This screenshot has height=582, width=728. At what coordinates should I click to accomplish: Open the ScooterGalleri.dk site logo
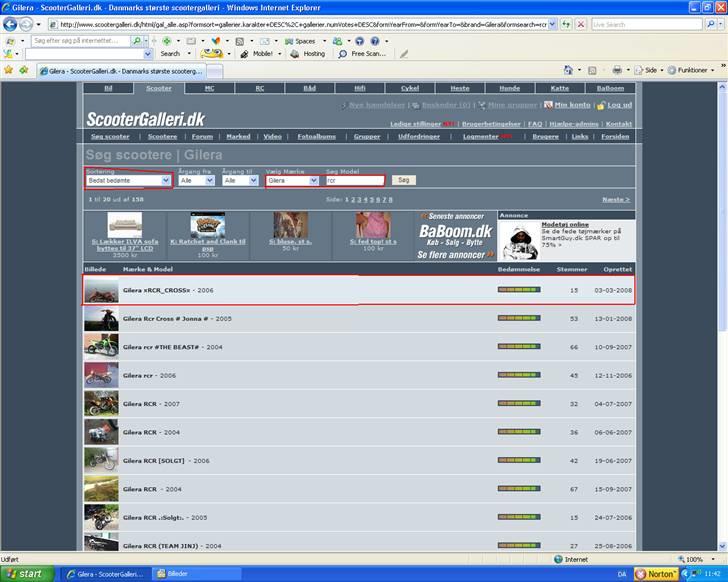point(145,120)
